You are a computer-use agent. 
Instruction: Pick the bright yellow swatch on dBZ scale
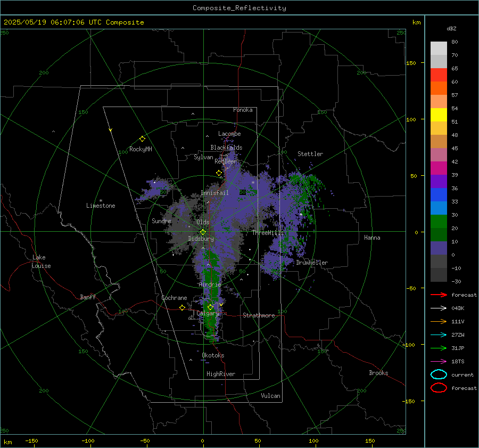pos(439,115)
